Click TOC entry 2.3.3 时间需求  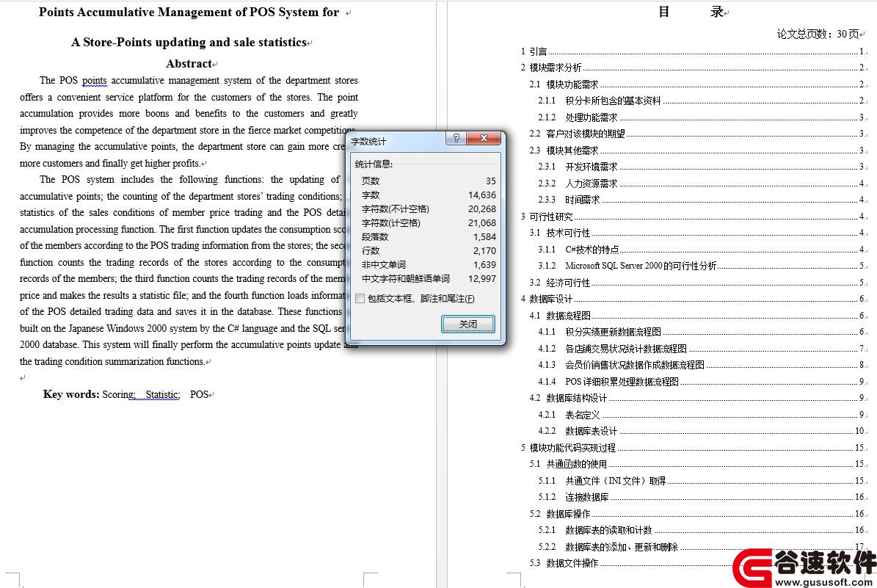coord(702,200)
